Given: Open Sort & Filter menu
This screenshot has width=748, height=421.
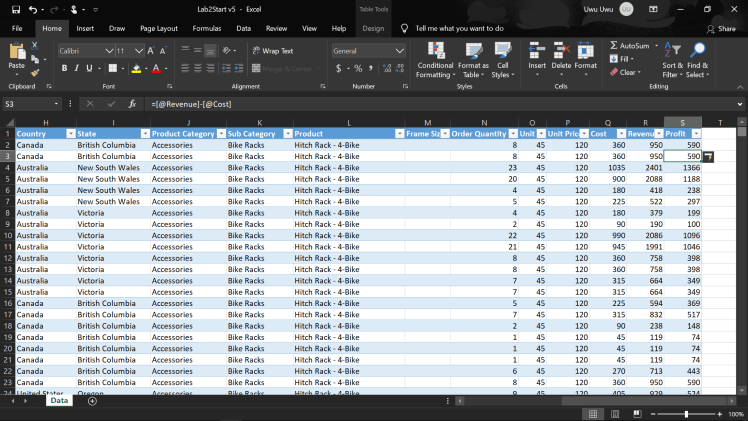Looking at the screenshot, I should coord(673,60).
